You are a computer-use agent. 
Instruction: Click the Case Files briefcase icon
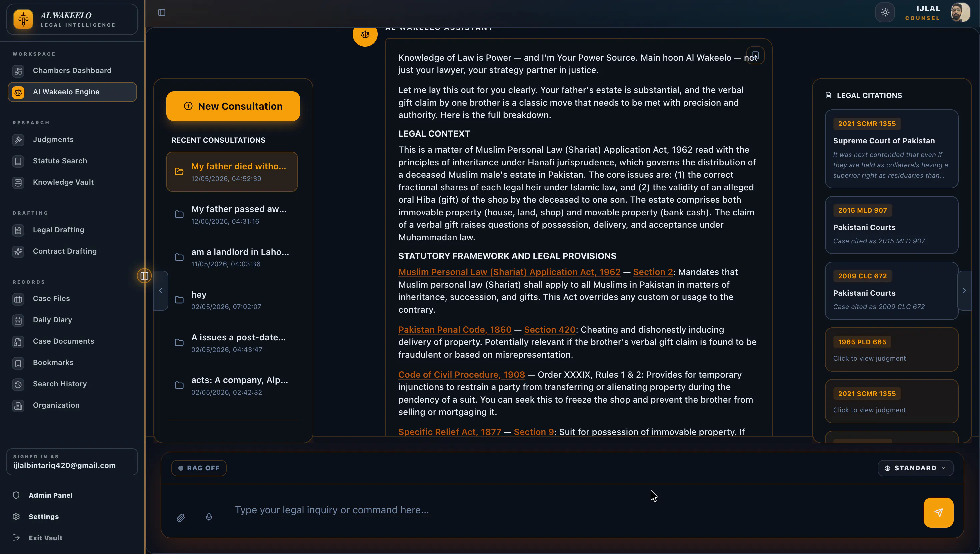pyautogui.click(x=18, y=299)
